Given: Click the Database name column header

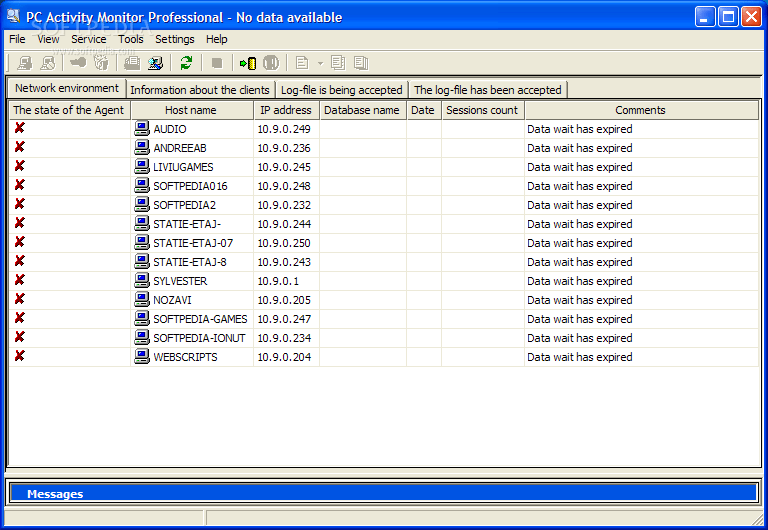Looking at the screenshot, I should pyautogui.click(x=362, y=110).
